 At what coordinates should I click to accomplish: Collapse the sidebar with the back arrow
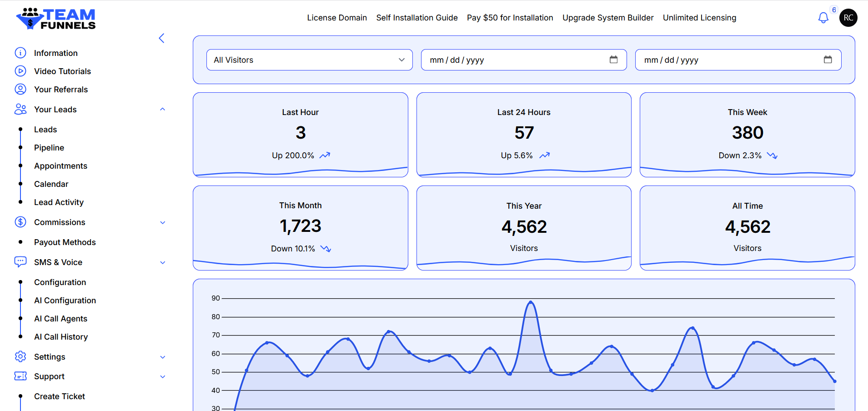pos(161,38)
